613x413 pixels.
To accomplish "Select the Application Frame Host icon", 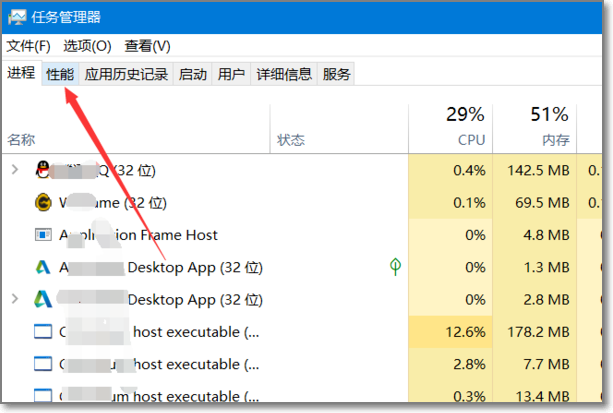I will coord(43,235).
